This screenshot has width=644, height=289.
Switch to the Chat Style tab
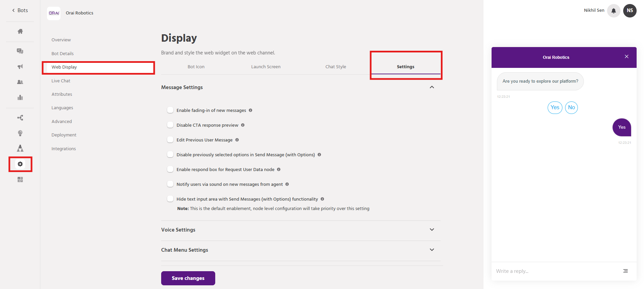point(335,67)
